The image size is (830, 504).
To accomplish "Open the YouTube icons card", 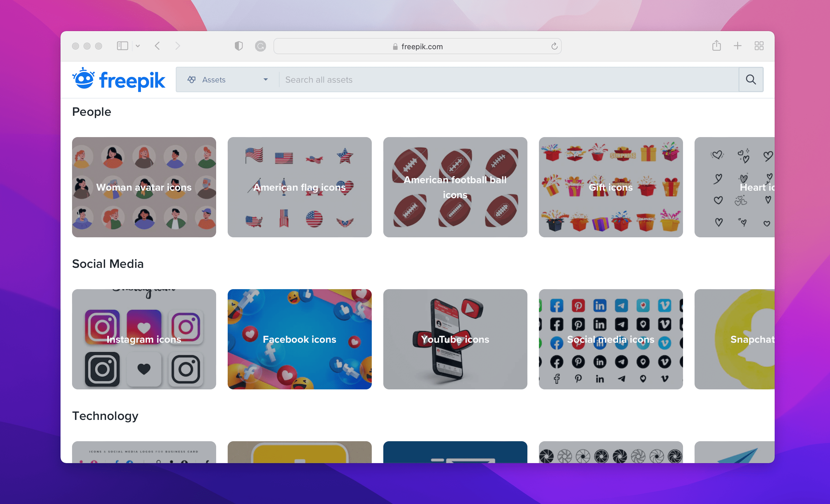I will [455, 339].
